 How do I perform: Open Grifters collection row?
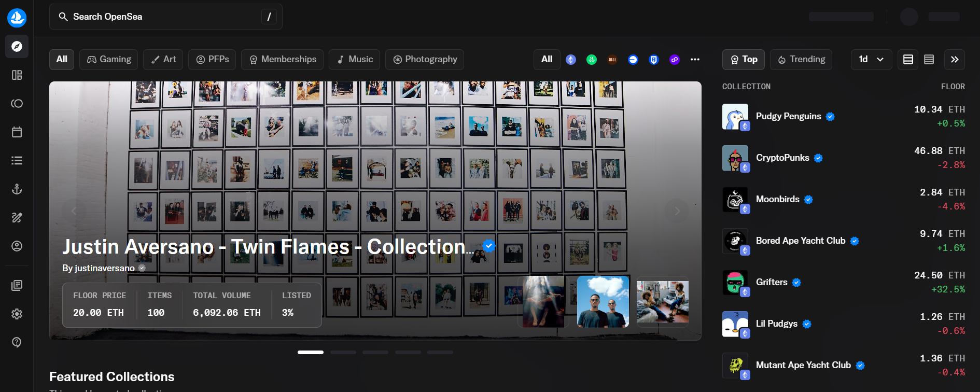tap(844, 283)
